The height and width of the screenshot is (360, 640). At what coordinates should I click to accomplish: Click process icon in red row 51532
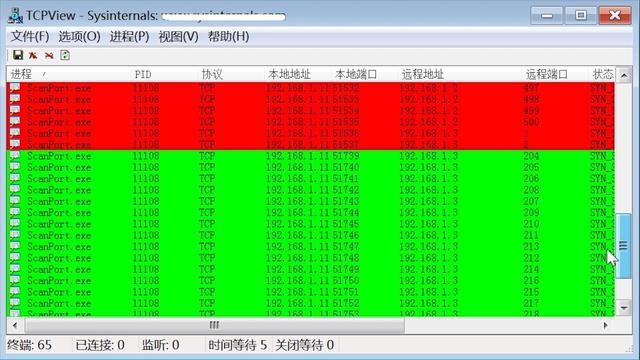coord(15,87)
